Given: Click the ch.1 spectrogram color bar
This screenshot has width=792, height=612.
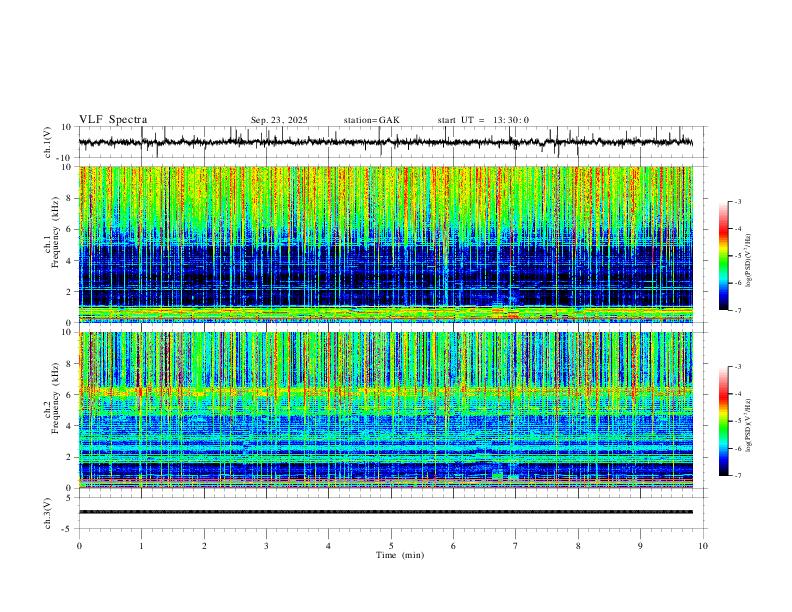Looking at the screenshot, I should (723, 255).
